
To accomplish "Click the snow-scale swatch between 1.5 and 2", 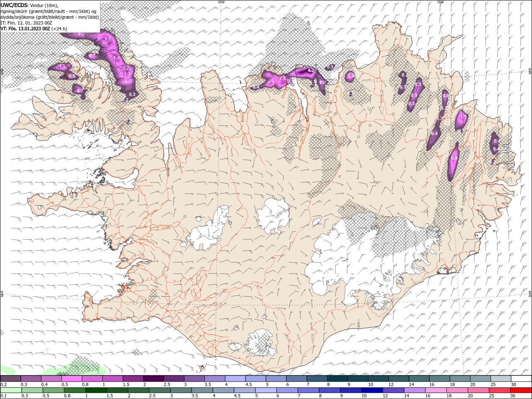I will tap(133, 378).
